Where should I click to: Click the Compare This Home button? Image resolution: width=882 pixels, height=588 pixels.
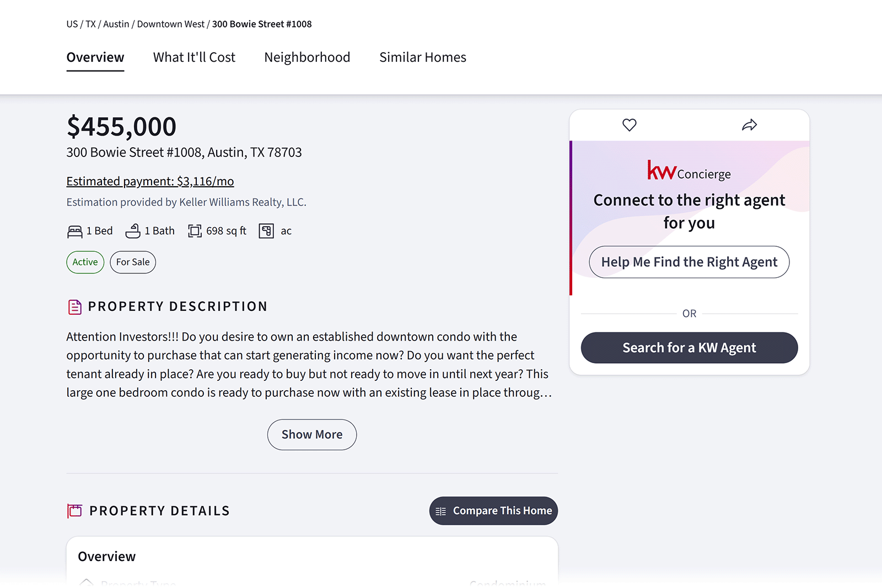493,511
